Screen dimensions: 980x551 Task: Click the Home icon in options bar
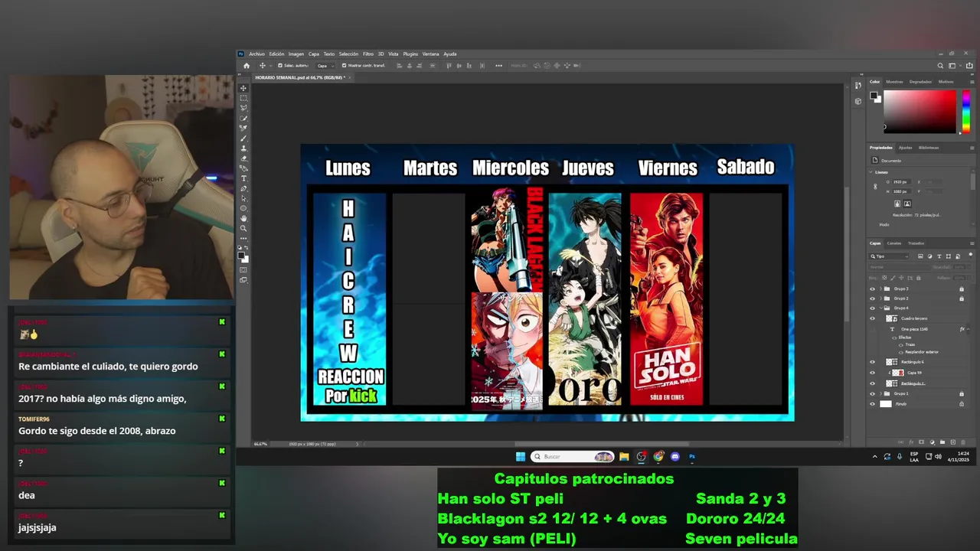[x=247, y=66]
